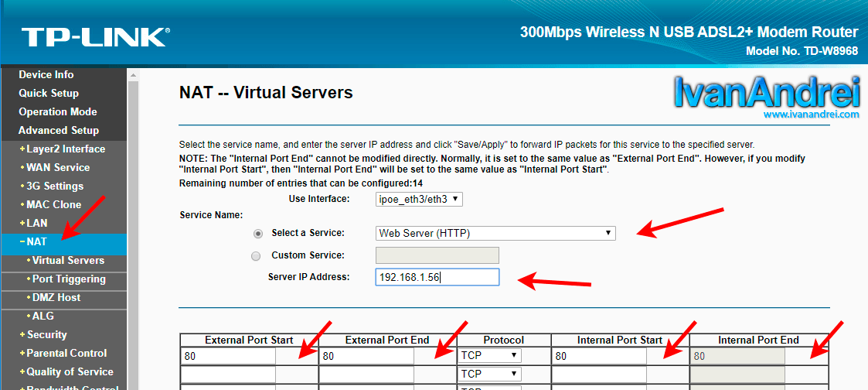This screenshot has width=868, height=390.
Task: Open first row TCP protocol dropdown
Action: point(490,355)
